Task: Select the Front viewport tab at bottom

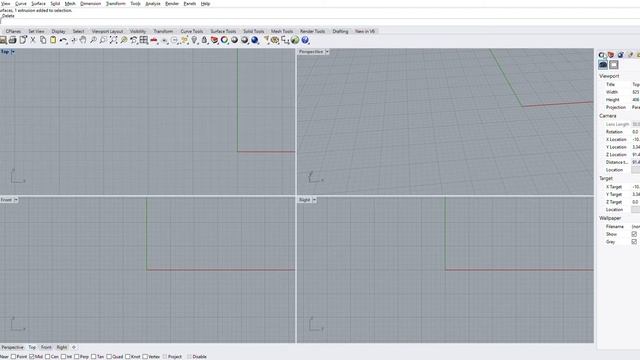Action: coord(46,347)
